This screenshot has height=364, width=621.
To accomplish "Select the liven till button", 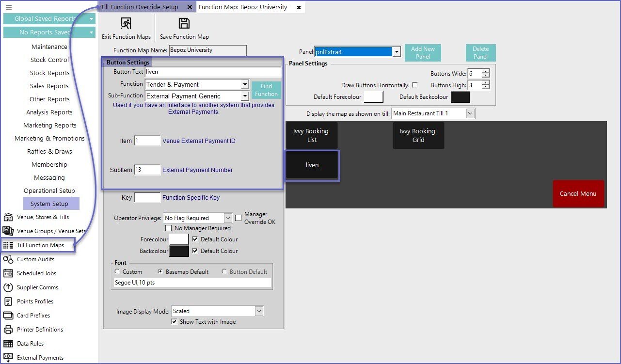I will (x=312, y=165).
